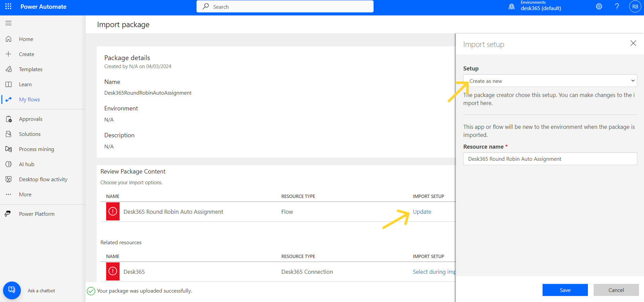Image resolution: width=644 pixels, height=302 pixels.
Task: Save the import setup
Action: (x=565, y=290)
